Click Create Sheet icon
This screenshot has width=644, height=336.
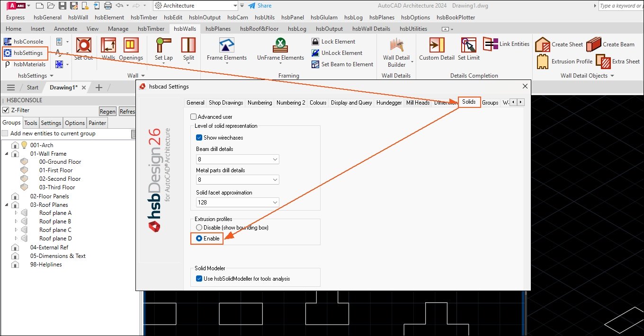542,44
